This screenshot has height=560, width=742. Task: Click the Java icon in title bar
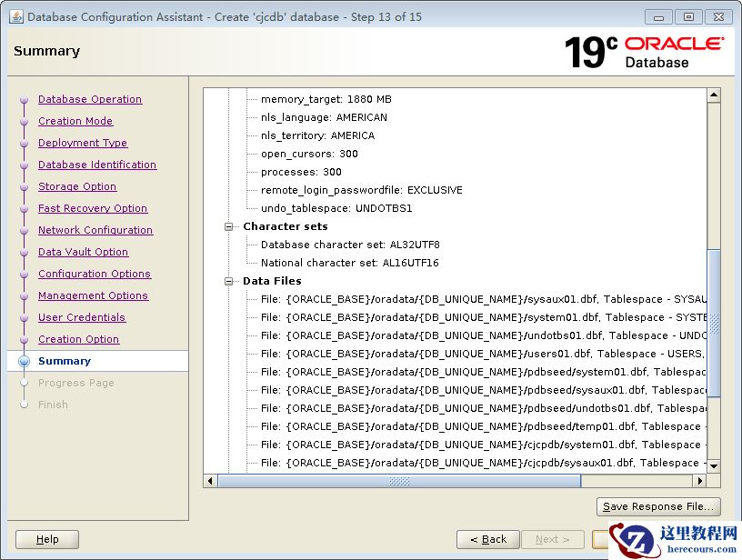click(x=15, y=16)
